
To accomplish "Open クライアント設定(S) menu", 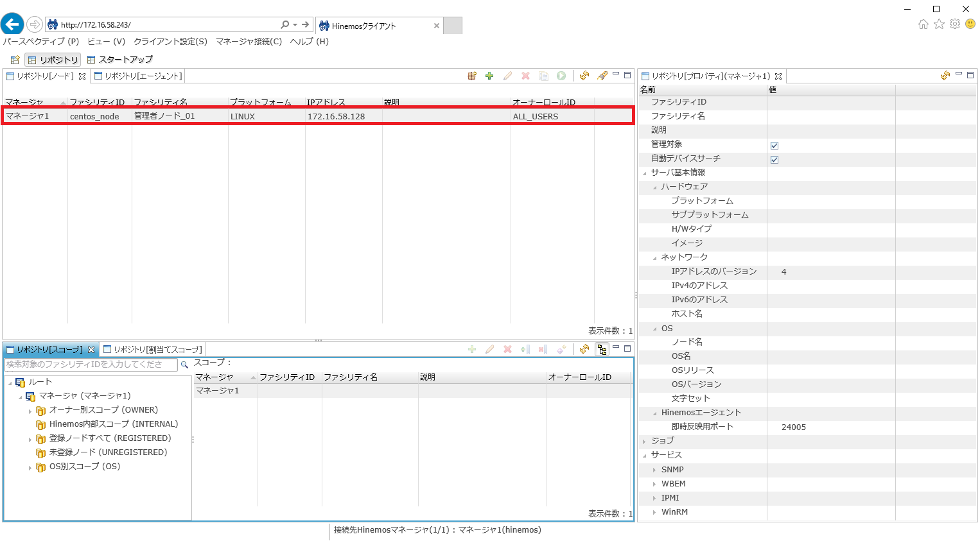I will tap(170, 42).
